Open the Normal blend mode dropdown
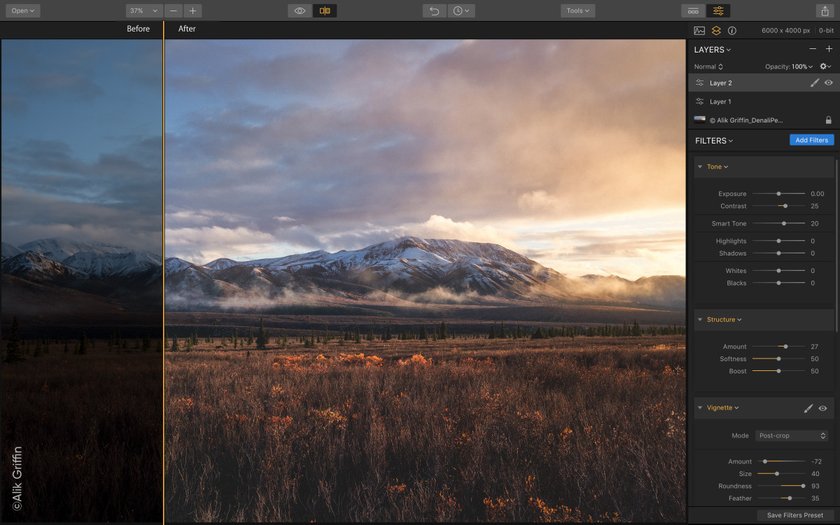840x525 pixels. 708,66
